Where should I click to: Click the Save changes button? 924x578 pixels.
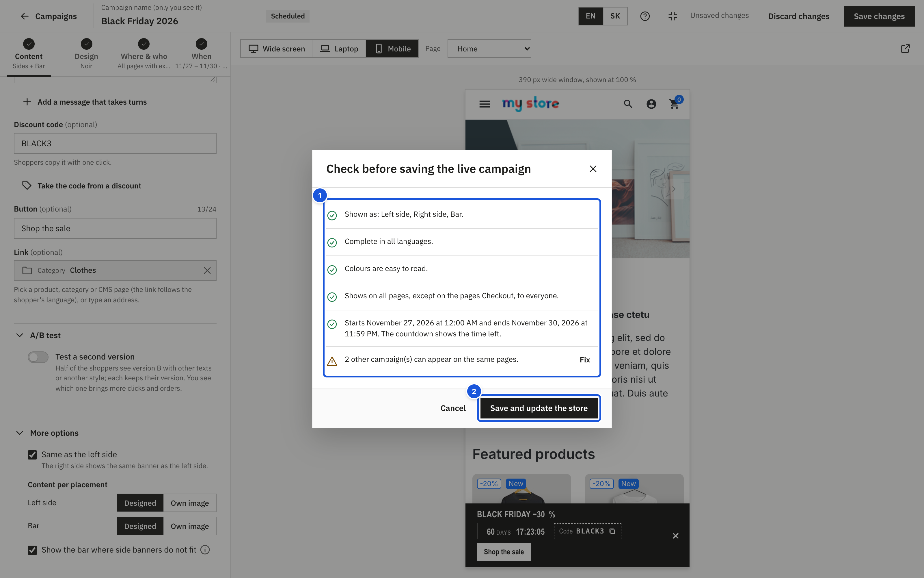pos(879,16)
